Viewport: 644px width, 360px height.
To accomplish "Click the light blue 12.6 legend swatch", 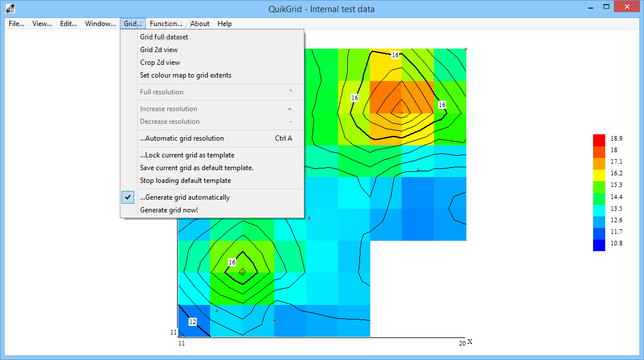I will (x=599, y=222).
